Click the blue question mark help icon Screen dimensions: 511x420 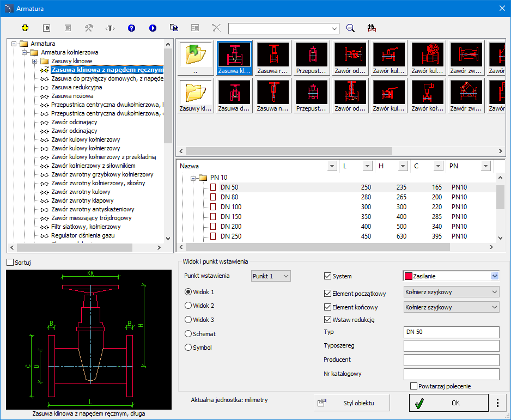131,28
